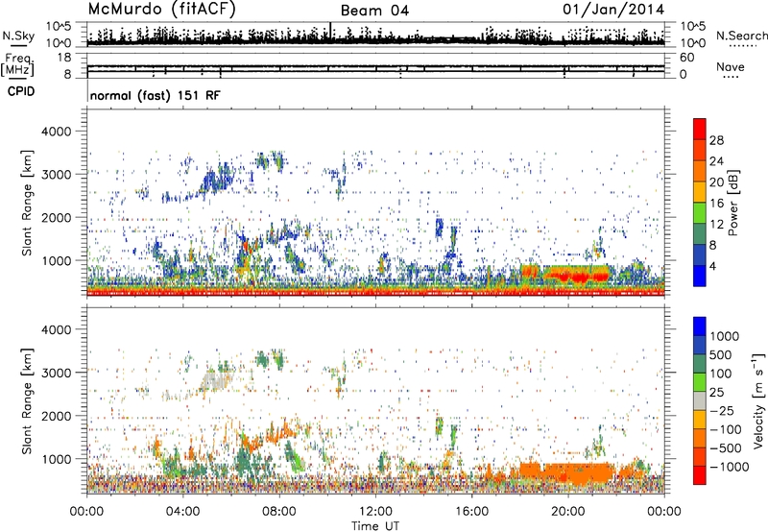Select Velocity colorbar segment between 100 and 500
Screen dimensions: 768x532
click(700, 364)
